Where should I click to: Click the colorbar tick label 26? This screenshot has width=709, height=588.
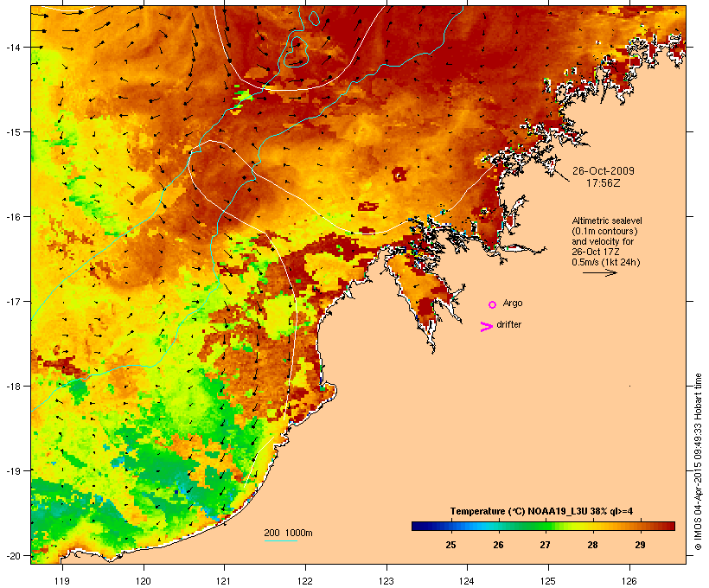point(498,545)
